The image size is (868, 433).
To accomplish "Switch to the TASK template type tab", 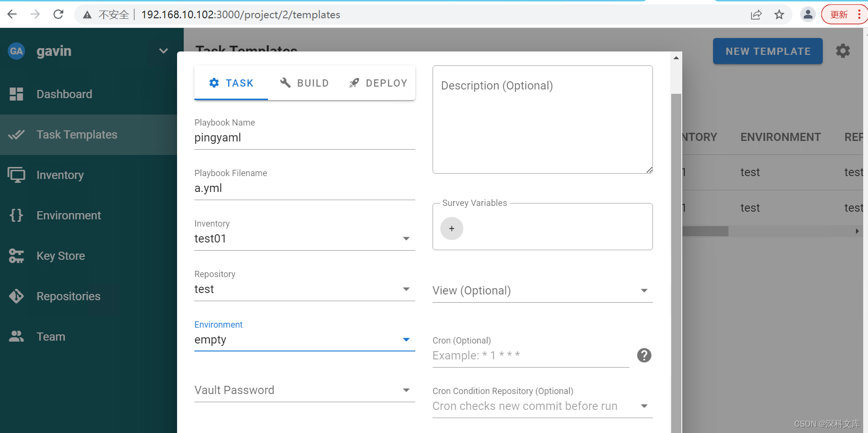I will 231,83.
